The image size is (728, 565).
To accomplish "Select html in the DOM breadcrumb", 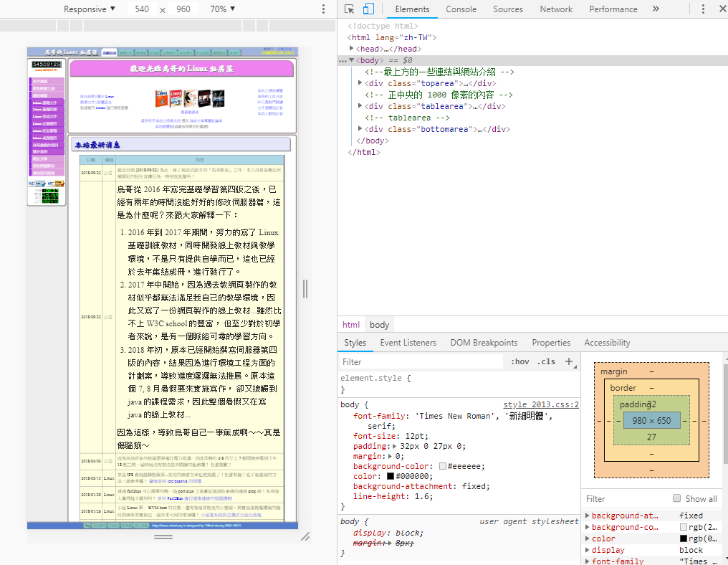I will pyautogui.click(x=351, y=325).
